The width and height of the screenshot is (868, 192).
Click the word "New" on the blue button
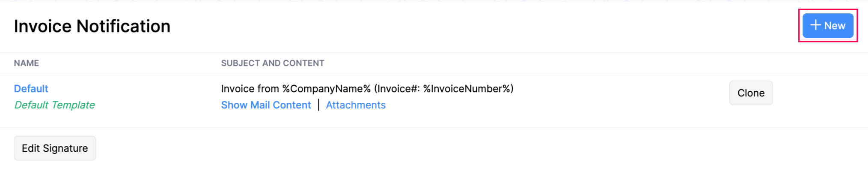pos(835,26)
